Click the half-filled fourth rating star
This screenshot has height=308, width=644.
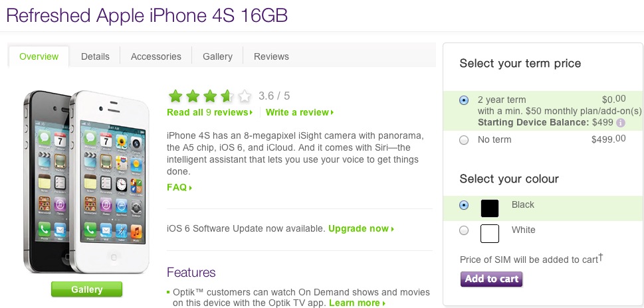[x=227, y=96]
